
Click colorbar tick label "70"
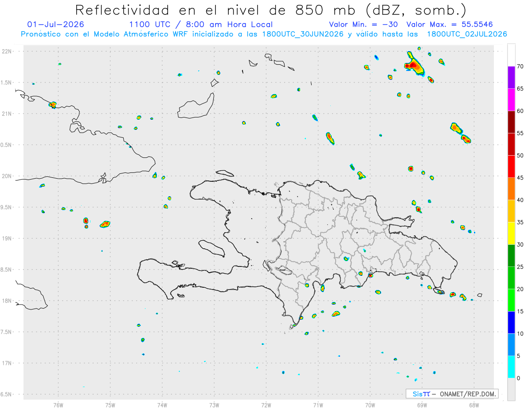tap(520, 67)
